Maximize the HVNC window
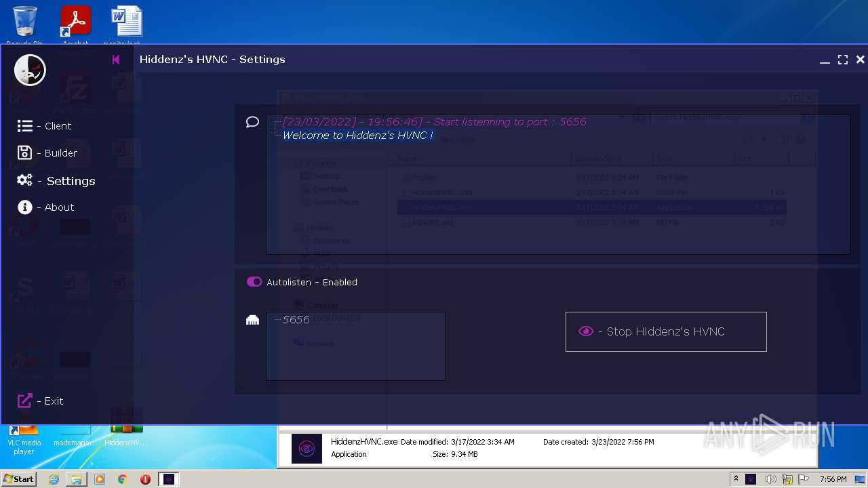868x488 pixels. [843, 60]
